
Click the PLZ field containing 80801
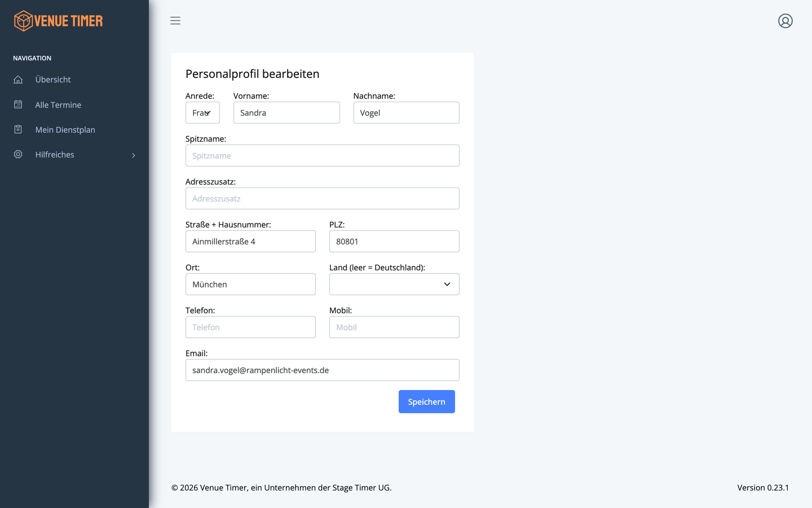(x=394, y=242)
